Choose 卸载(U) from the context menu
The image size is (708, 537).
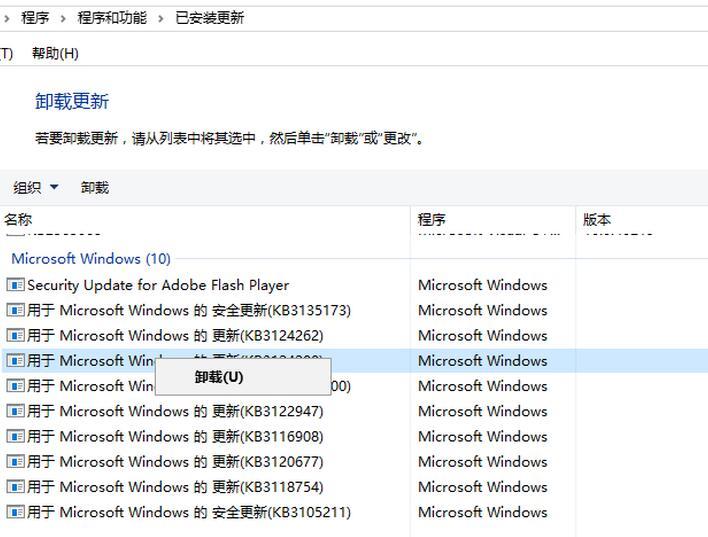click(243, 377)
